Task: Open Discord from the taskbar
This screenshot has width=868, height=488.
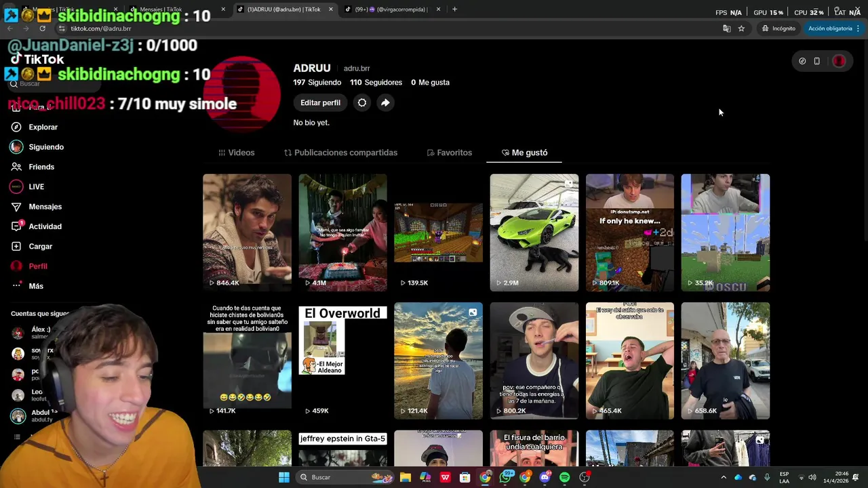Action: click(x=545, y=477)
